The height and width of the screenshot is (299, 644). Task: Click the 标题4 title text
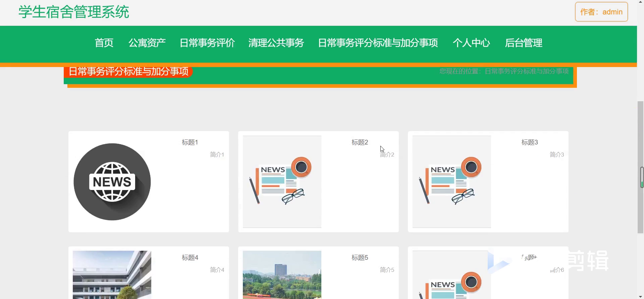click(x=190, y=258)
